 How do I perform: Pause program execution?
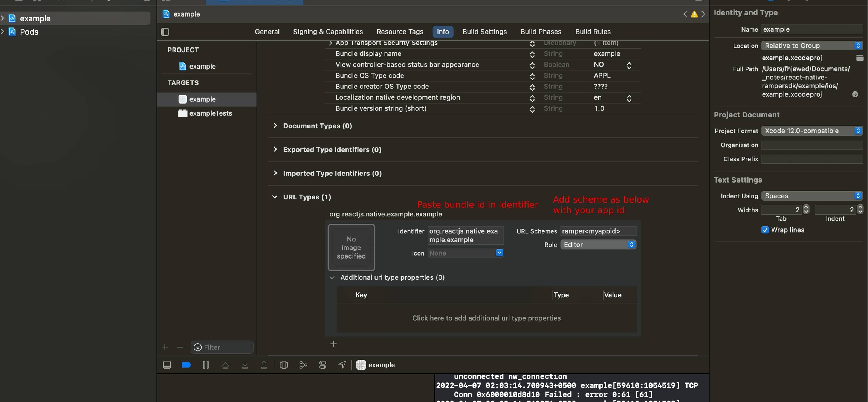206,365
